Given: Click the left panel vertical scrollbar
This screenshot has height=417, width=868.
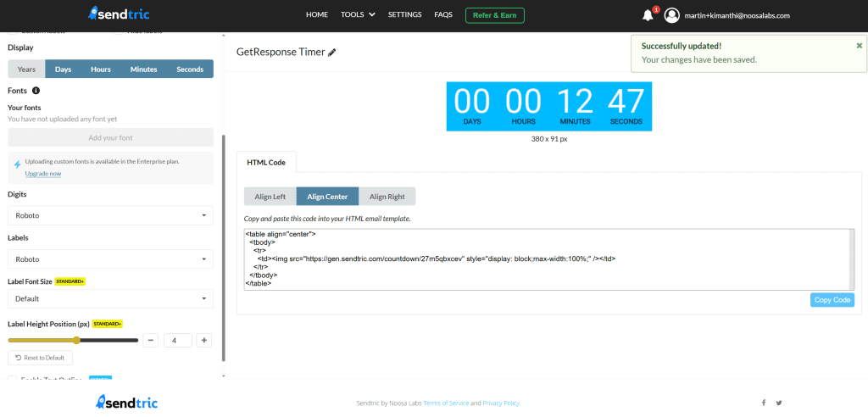Looking at the screenshot, I should pos(224,247).
